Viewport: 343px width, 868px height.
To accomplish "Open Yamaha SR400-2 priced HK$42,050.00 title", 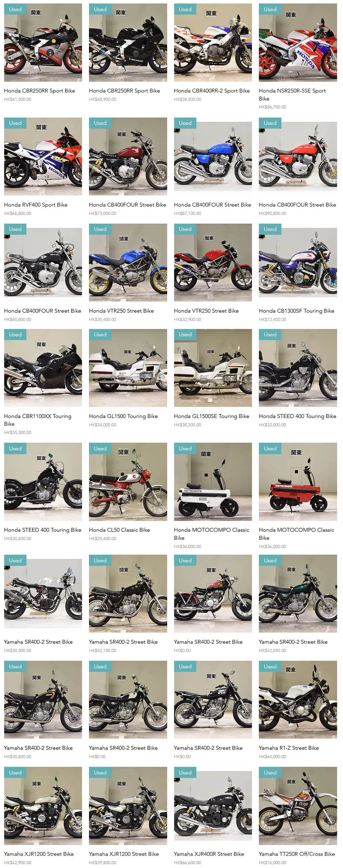I will tap(293, 642).
